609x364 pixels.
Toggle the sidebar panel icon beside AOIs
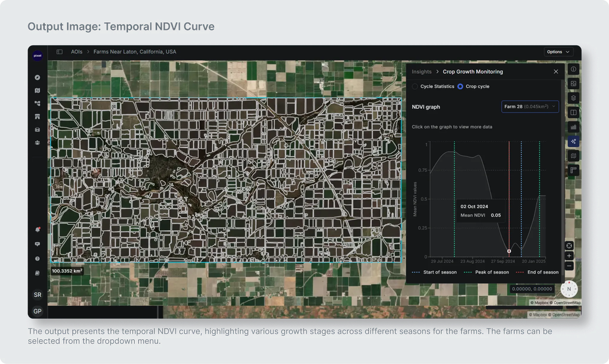click(59, 52)
